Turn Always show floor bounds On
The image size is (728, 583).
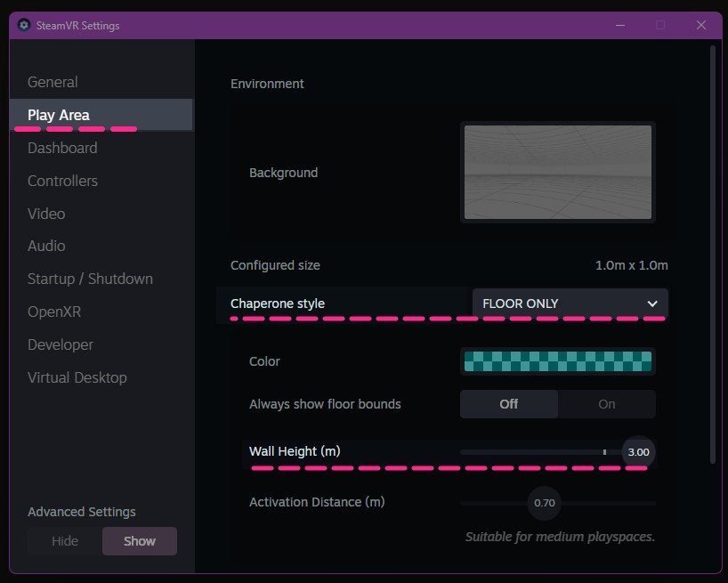point(606,404)
